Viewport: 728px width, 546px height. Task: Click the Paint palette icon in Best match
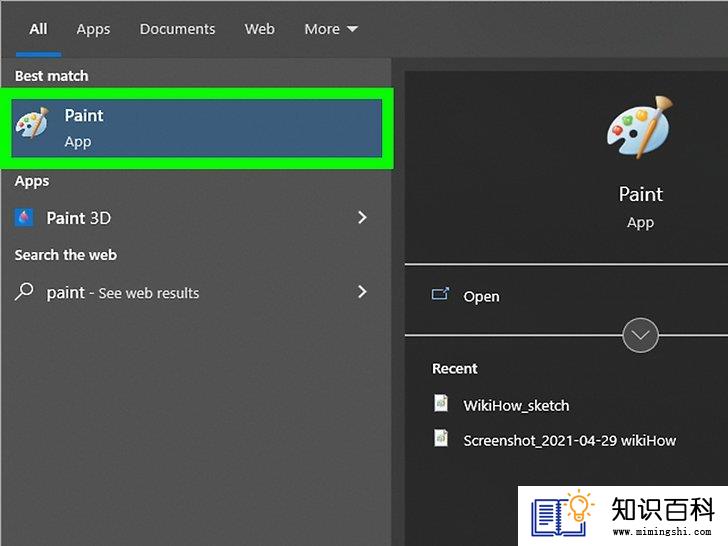pyautogui.click(x=32, y=123)
